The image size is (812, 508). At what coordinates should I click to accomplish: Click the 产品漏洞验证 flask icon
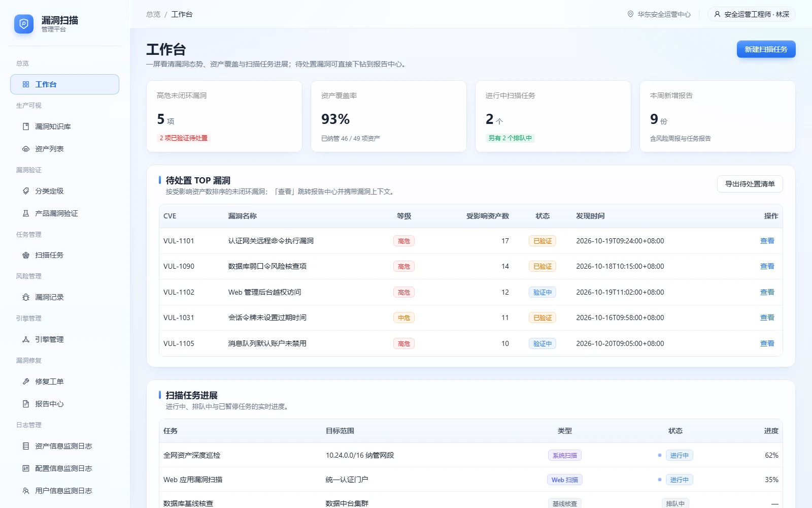coord(26,213)
